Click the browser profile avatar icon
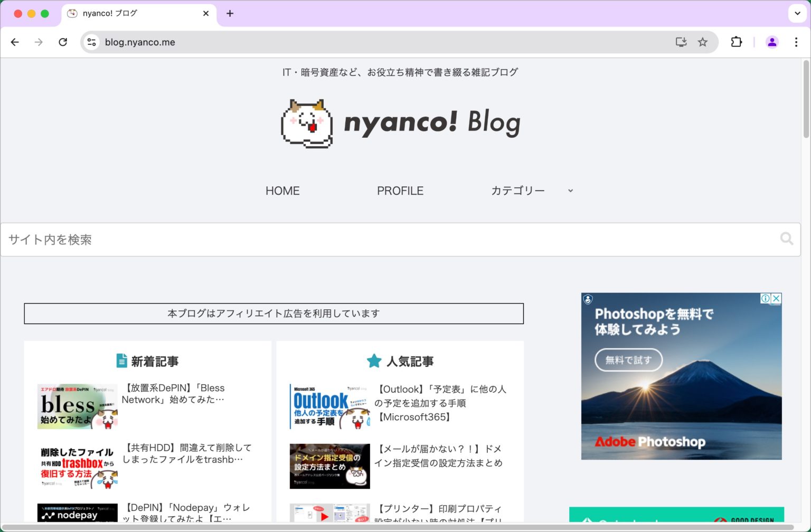 click(x=772, y=42)
